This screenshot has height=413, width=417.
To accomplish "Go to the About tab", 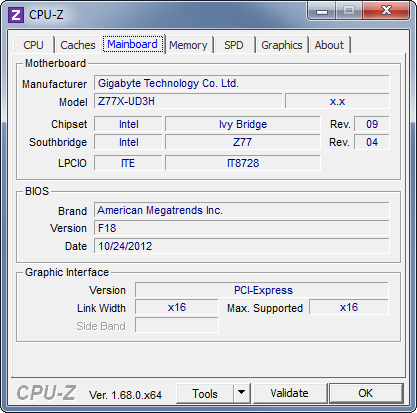I will click(x=329, y=45).
